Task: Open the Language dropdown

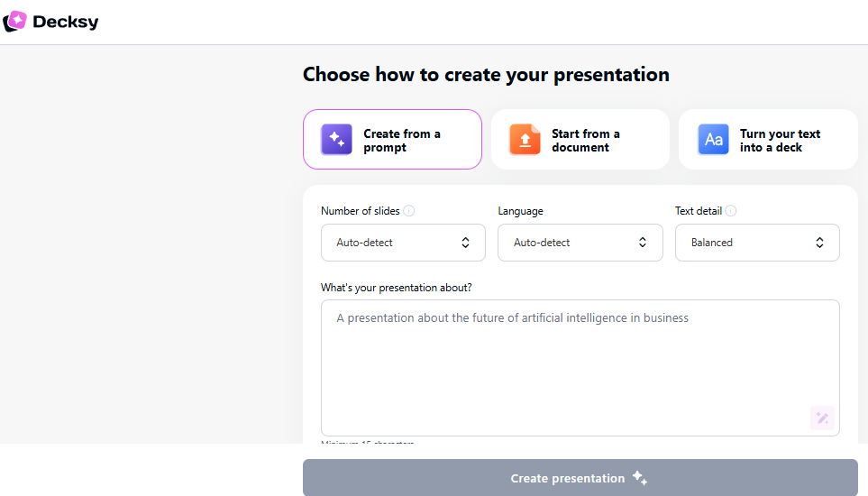Action: click(x=580, y=243)
